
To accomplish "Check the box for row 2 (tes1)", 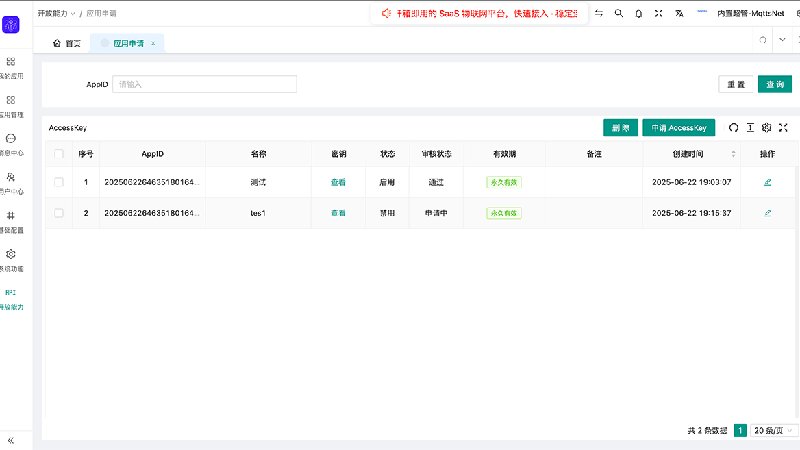I will pyautogui.click(x=59, y=213).
